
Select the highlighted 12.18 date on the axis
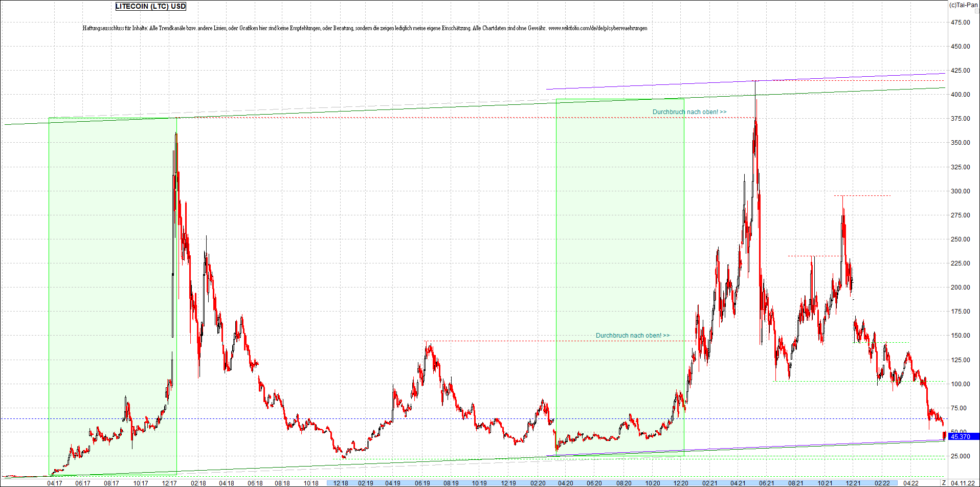click(x=341, y=483)
